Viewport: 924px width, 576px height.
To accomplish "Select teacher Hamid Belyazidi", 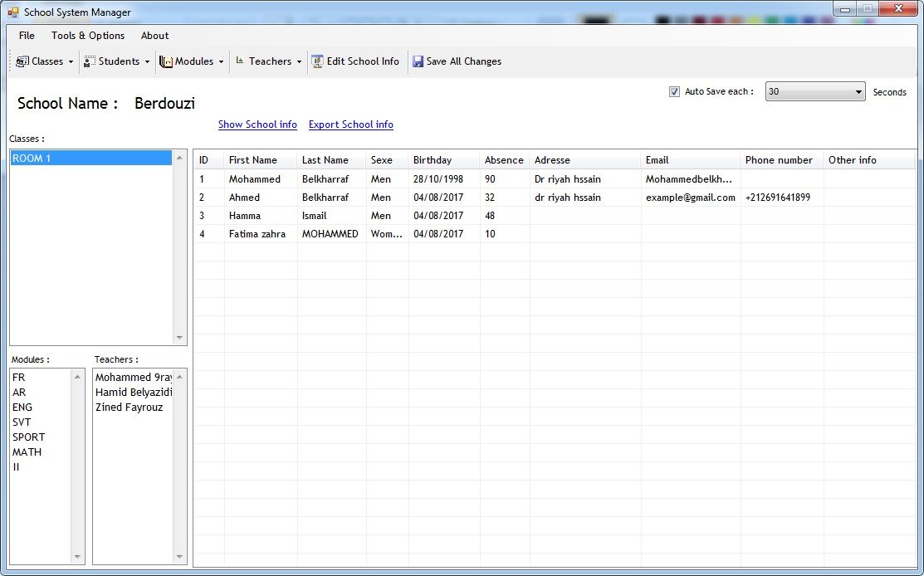I will 133,393.
